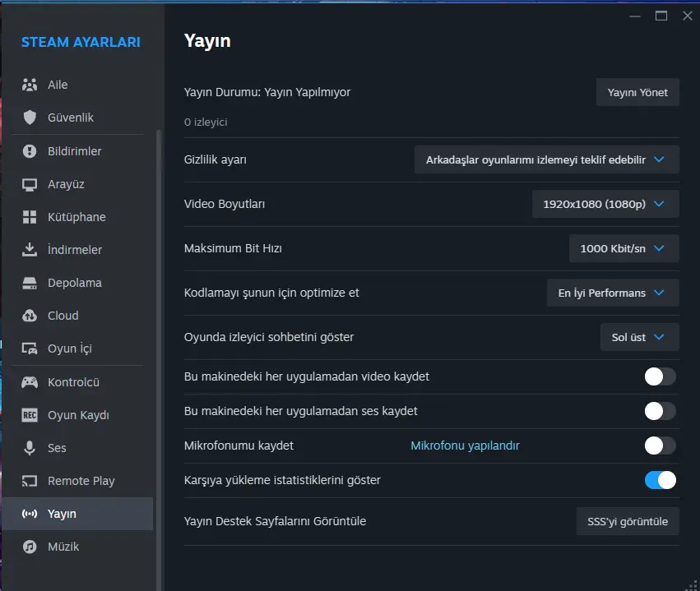Open Maksimum Bit Hızı dropdown

624,248
